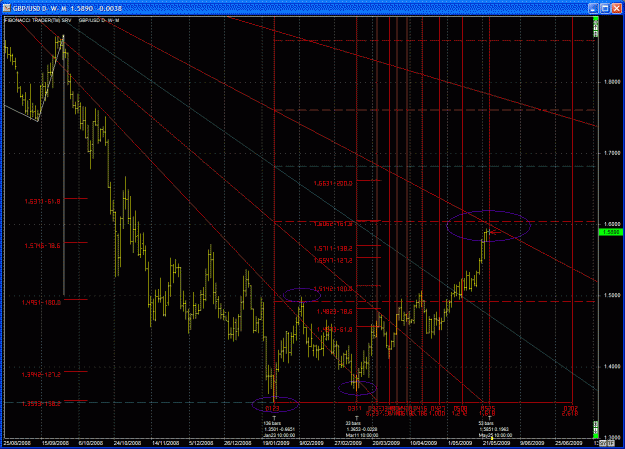This screenshot has width=625, height=449.
Task: Click the 1.7000 price axis label
Action: (612, 153)
